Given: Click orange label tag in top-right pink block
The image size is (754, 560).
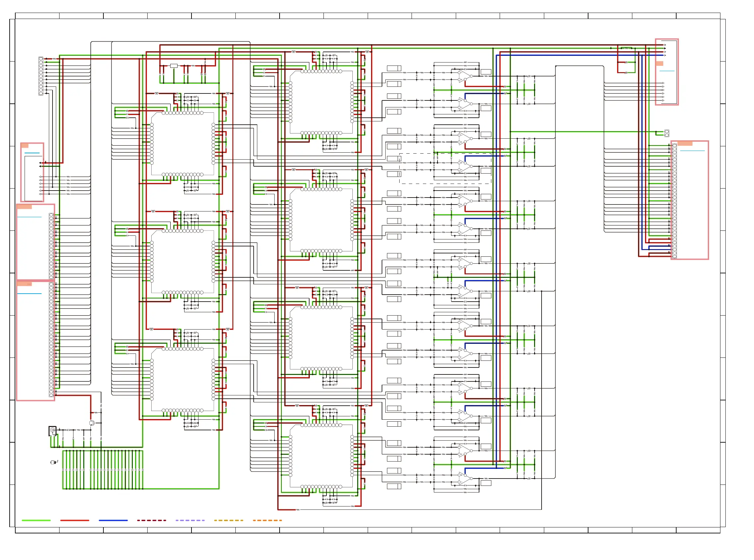Looking at the screenshot, I should pos(659,64).
